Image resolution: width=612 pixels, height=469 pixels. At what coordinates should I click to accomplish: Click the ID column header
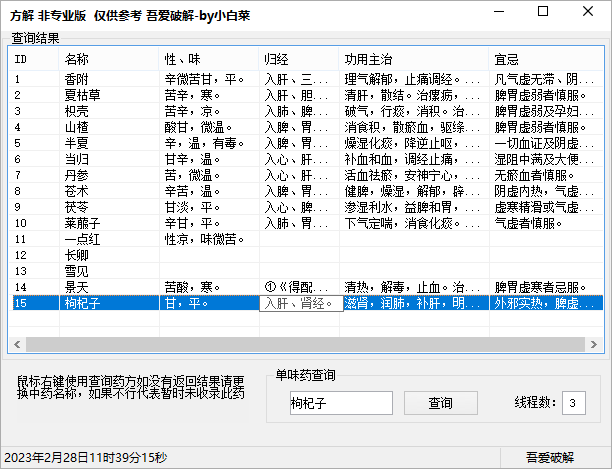[x=34, y=60]
